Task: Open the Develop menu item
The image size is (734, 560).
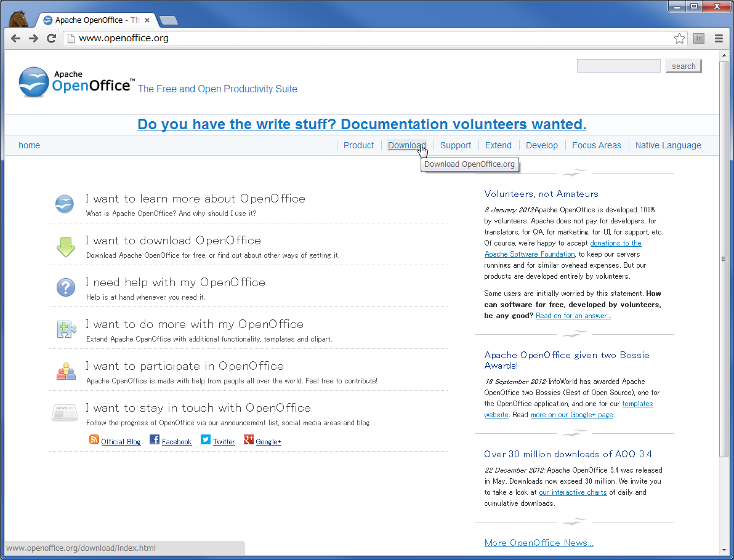Action: (542, 145)
